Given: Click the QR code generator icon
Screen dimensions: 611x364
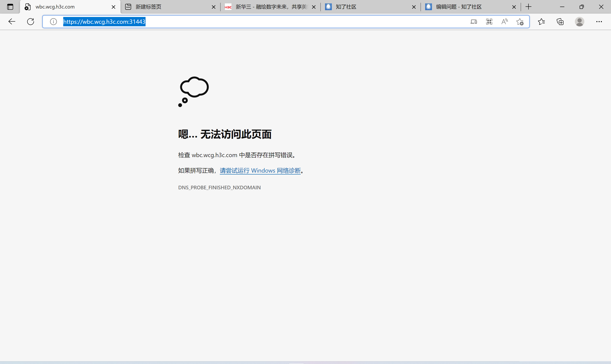Looking at the screenshot, I should pyautogui.click(x=489, y=22).
